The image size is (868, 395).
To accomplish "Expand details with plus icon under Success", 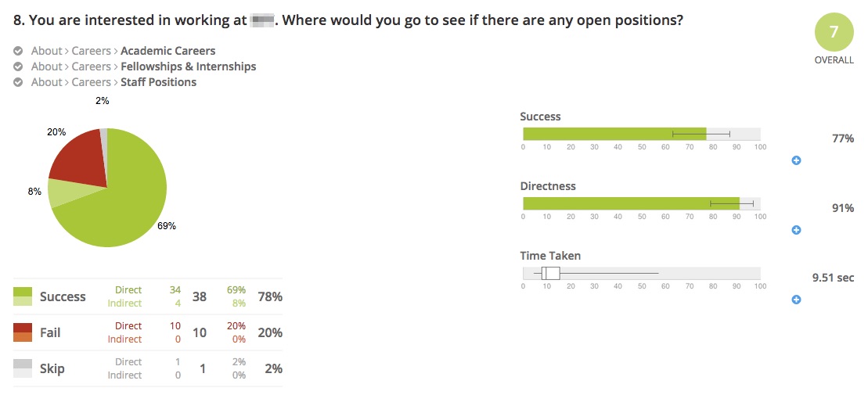I will 796,160.
